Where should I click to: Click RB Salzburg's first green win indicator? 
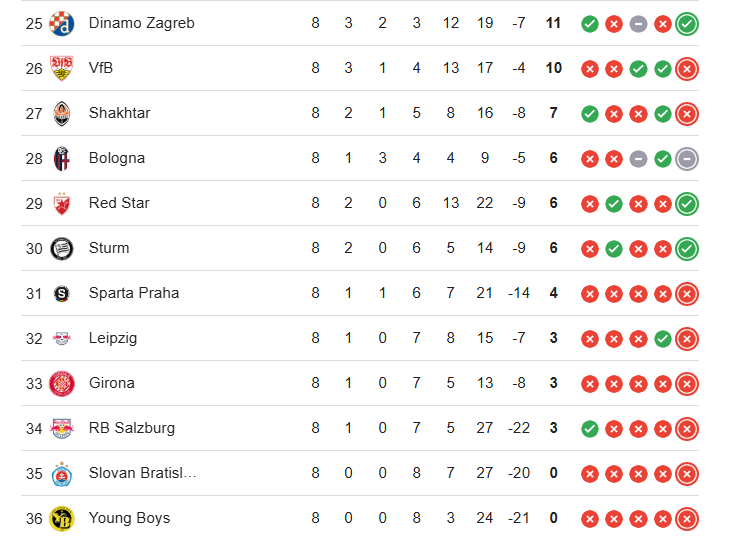coord(589,429)
